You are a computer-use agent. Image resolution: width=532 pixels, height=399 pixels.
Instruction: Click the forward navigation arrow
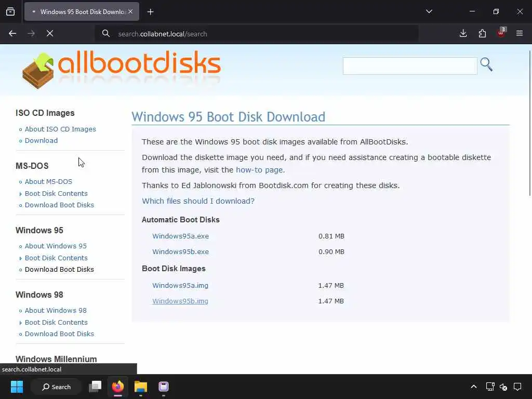[x=31, y=34]
